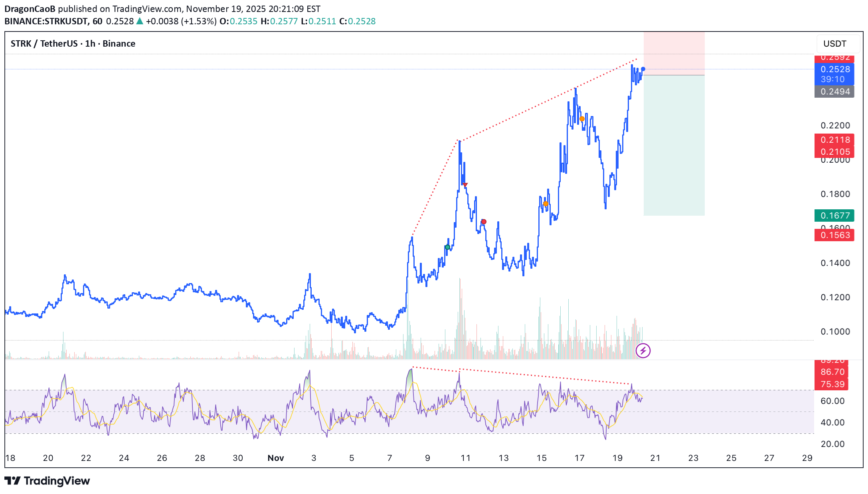Click the purple lightning bolt icon
This screenshot has height=494, width=868.
click(x=643, y=351)
